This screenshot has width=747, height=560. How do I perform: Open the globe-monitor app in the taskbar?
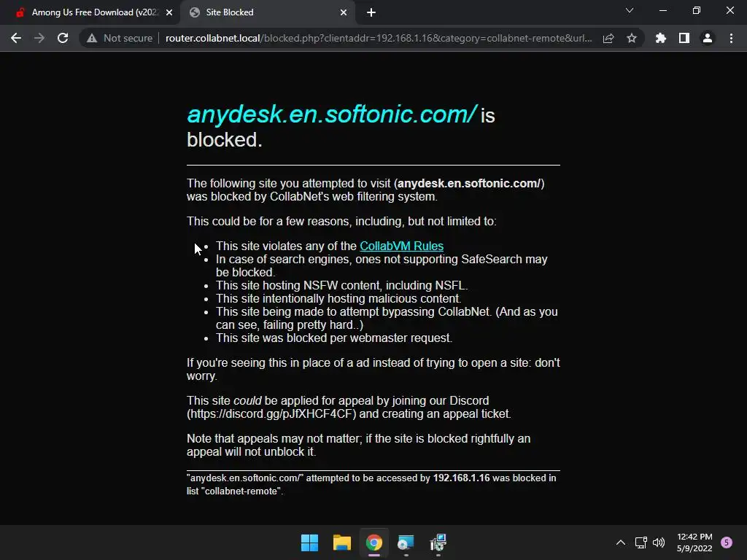pos(406,542)
